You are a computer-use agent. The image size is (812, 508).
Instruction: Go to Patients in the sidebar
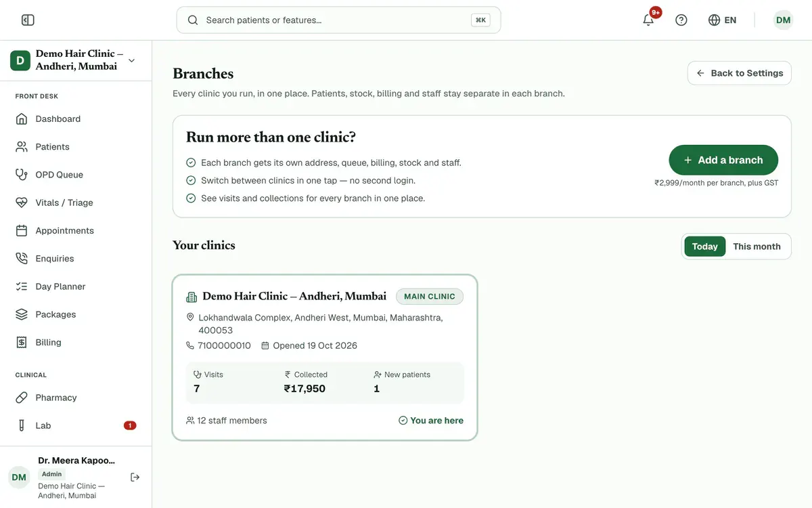(x=76, y=146)
